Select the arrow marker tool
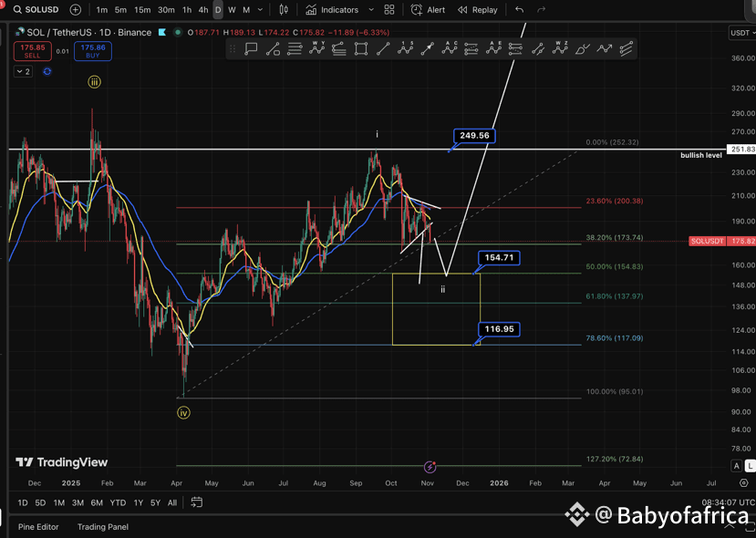 click(427, 48)
